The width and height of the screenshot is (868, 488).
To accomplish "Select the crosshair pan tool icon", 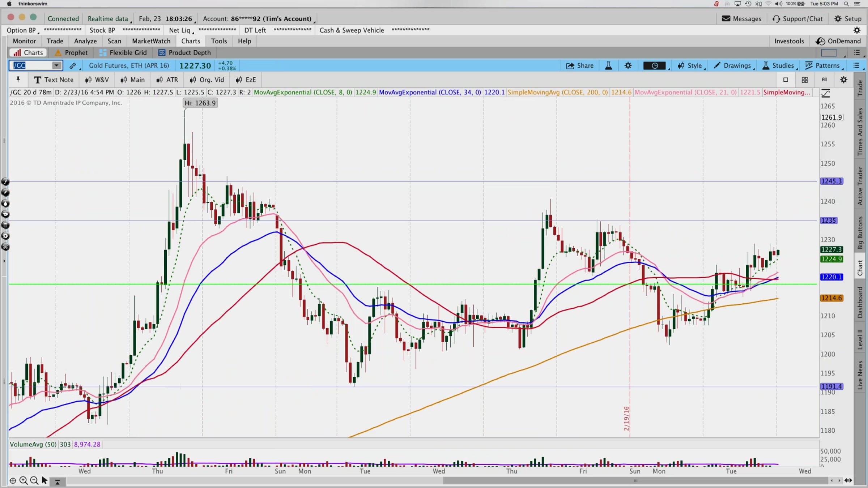I will [13, 480].
